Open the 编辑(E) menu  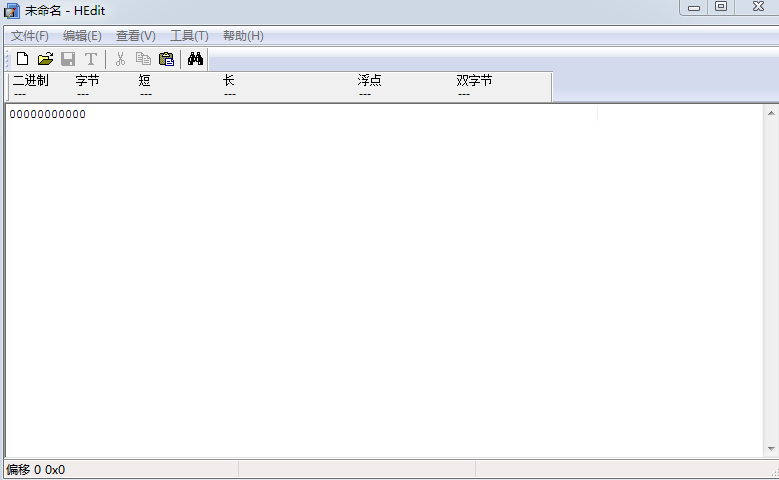pos(82,36)
